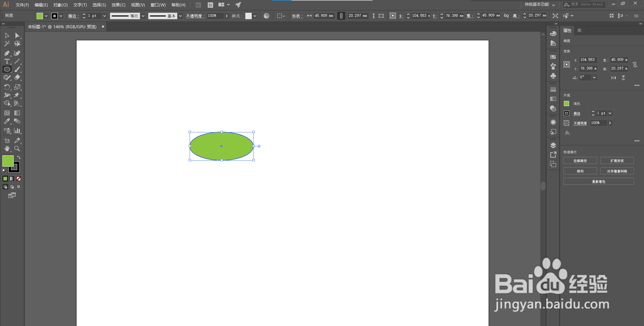Select the Pen tool
The image size is (644, 326).
7,53
